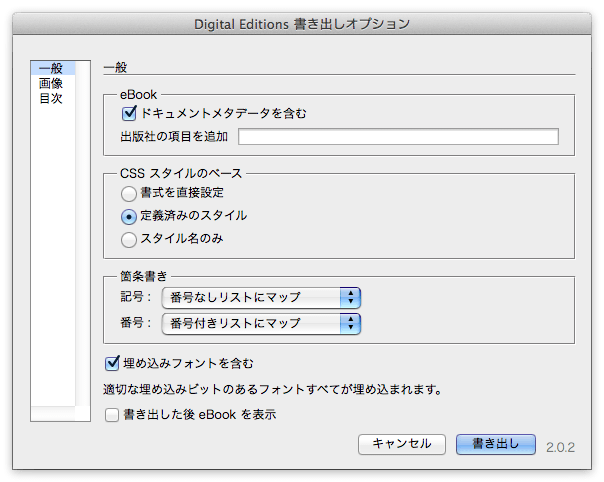Image resolution: width=604 pixels, height=482 pixels.
Task: Select スタイル名のみ radio button
Action: 129,240
